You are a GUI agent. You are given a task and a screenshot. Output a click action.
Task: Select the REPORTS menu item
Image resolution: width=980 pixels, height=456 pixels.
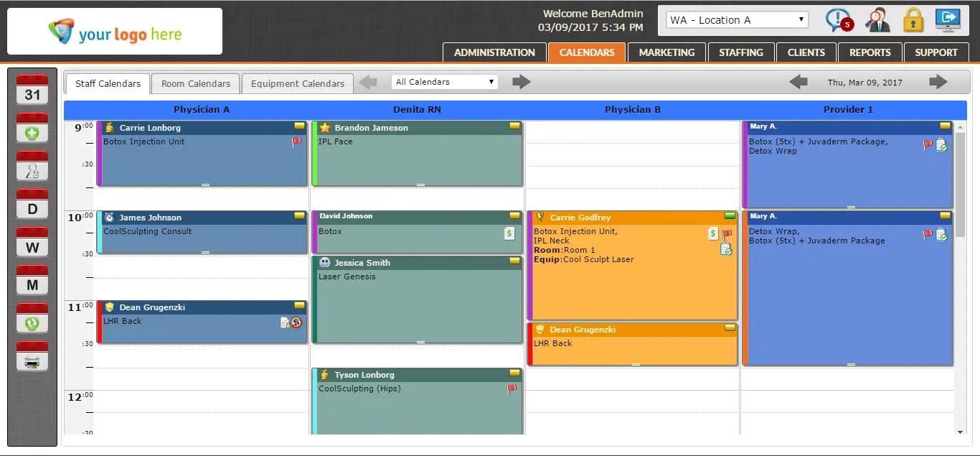click(870, 52)
